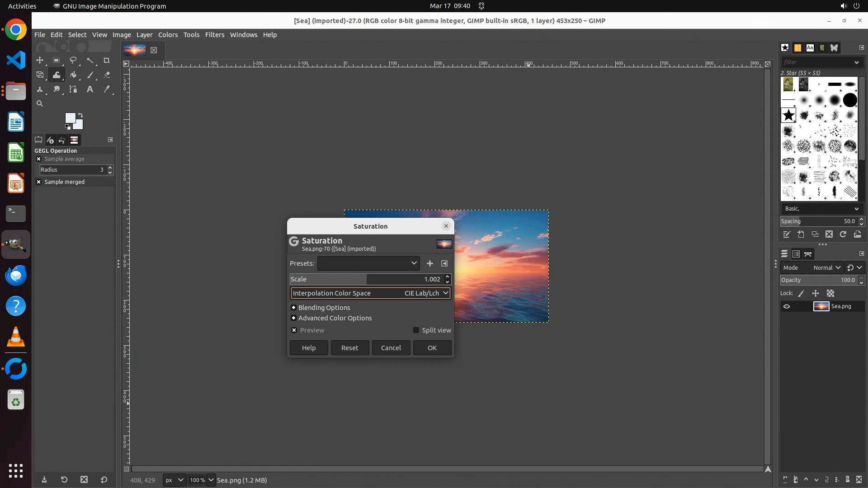This screenshot has width=868, height=488.
Task: Click OK to apply the saturation
Action: (432, 348)
